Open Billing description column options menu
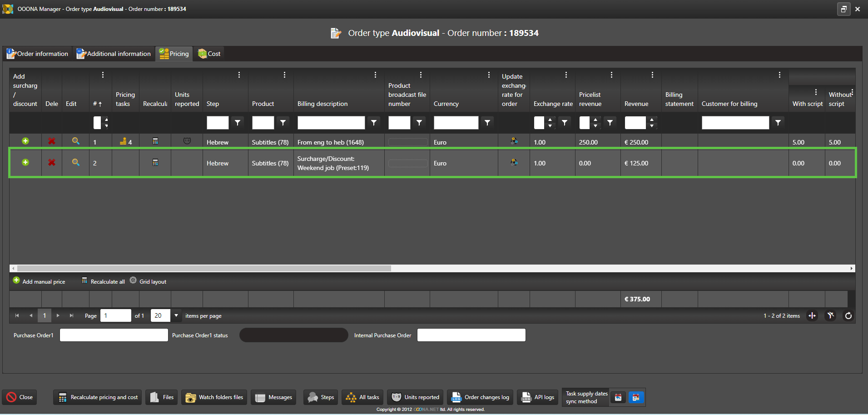 tap(375, 75)
